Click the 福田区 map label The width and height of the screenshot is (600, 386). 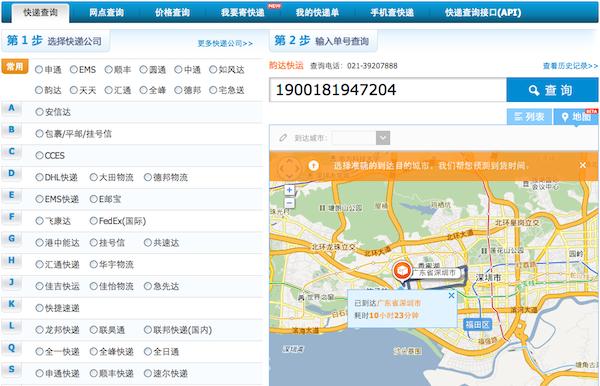[x=478, y=325]
